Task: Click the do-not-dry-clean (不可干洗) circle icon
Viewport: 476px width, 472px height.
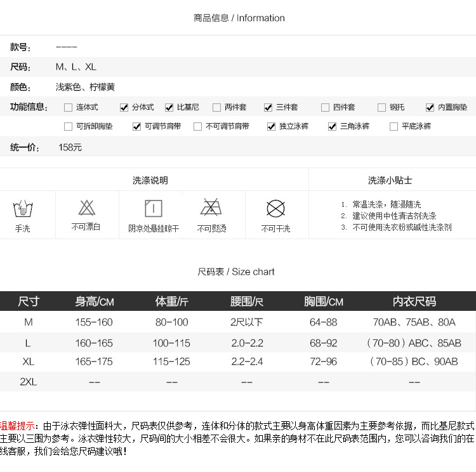Action: (275, 209)
